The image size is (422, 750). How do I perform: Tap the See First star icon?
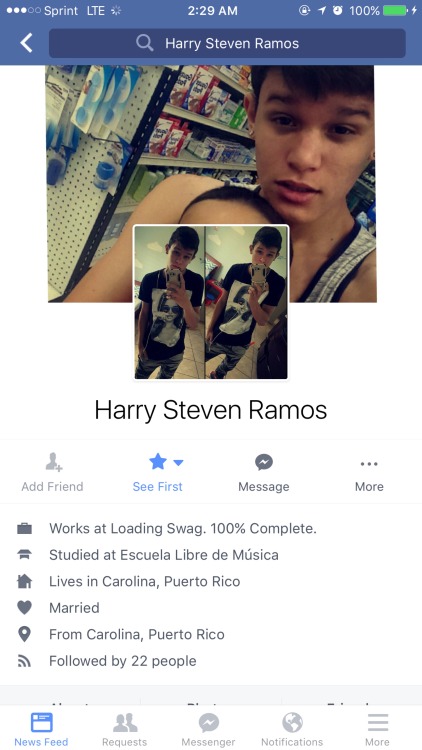(157, 462)
